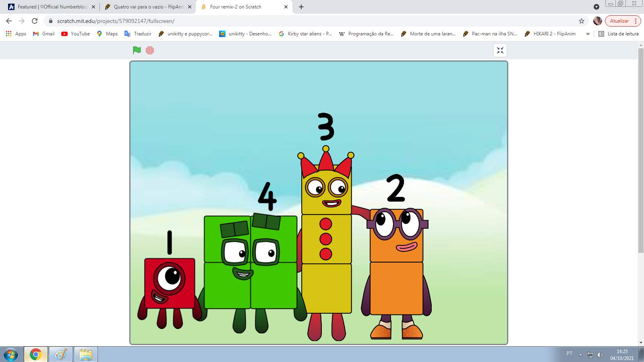
Task: View site info via the padlock icon
Action: (50, 21)
